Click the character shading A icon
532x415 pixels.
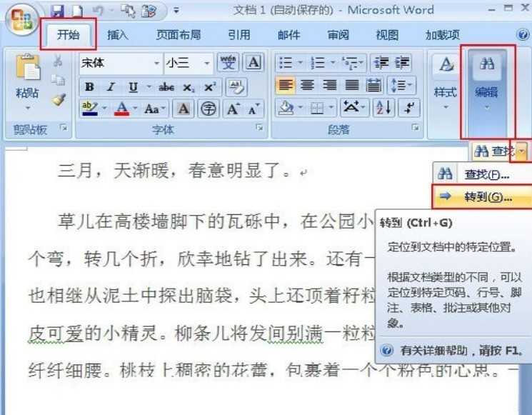[184, 109]
